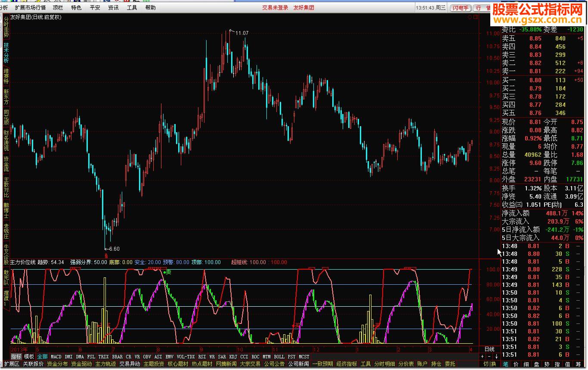This screenshot has height=370, width=588.
Task: Apply the MCST indicator
Action: pyautogui.click(x=304, y=357)
